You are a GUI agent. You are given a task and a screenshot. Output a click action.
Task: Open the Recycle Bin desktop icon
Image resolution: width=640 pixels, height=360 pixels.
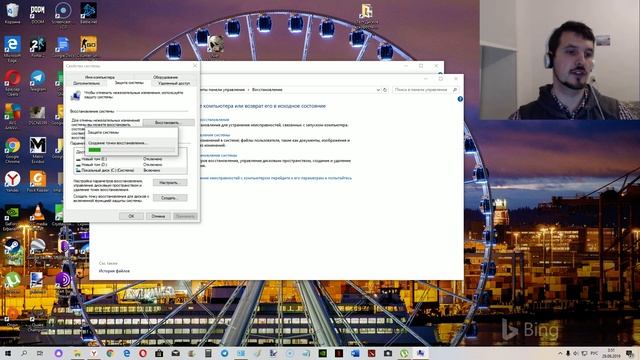[x=12, y=13]
